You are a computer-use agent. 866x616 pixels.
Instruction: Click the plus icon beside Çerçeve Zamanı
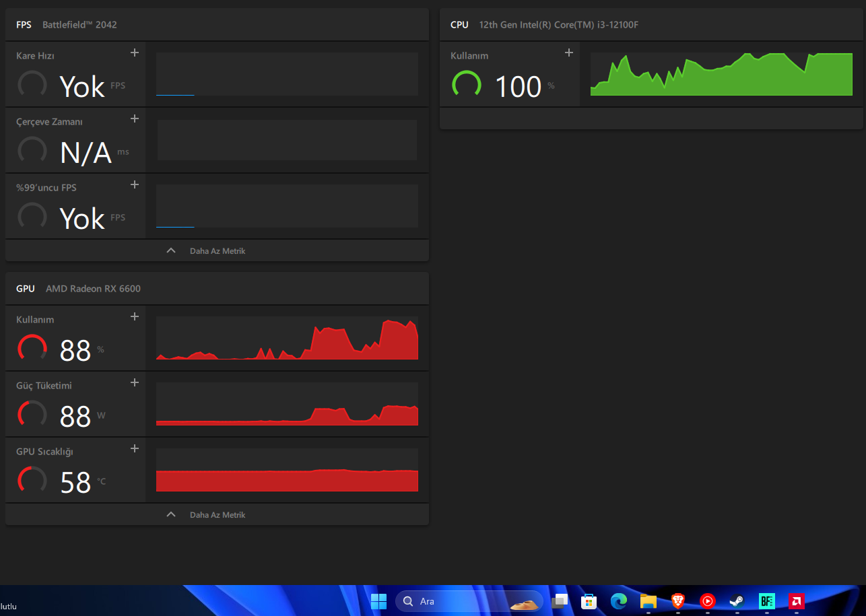click(134, 118)
